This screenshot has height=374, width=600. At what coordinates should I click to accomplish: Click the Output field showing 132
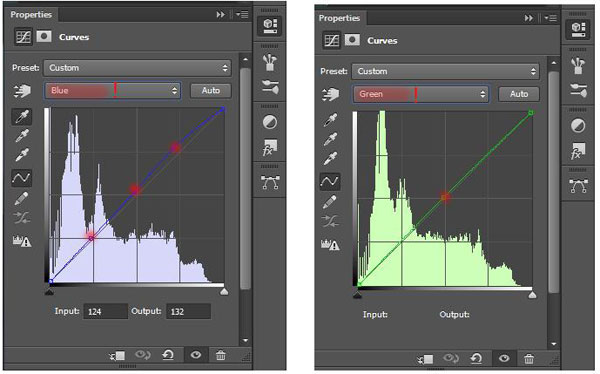point(188,311)
